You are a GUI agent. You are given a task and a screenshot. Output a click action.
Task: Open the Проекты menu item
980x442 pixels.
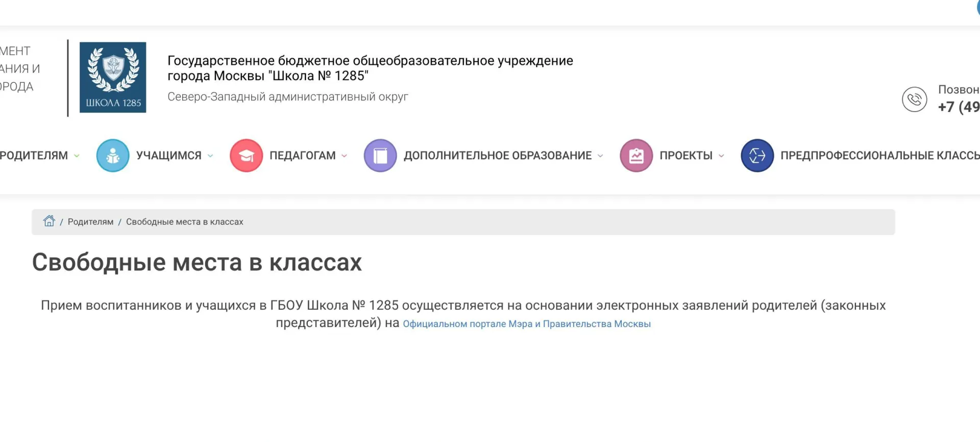point(686,155)
